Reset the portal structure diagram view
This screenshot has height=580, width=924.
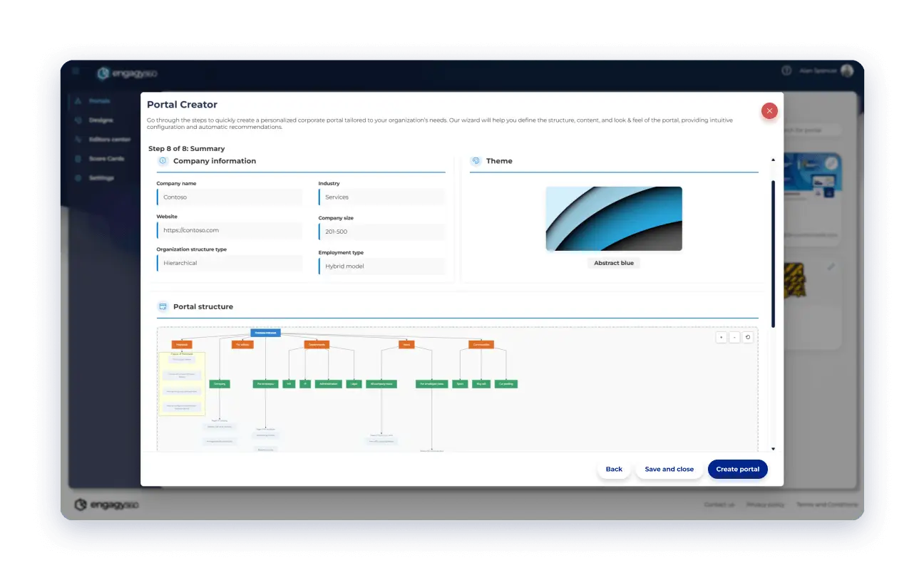click(747, 337)
